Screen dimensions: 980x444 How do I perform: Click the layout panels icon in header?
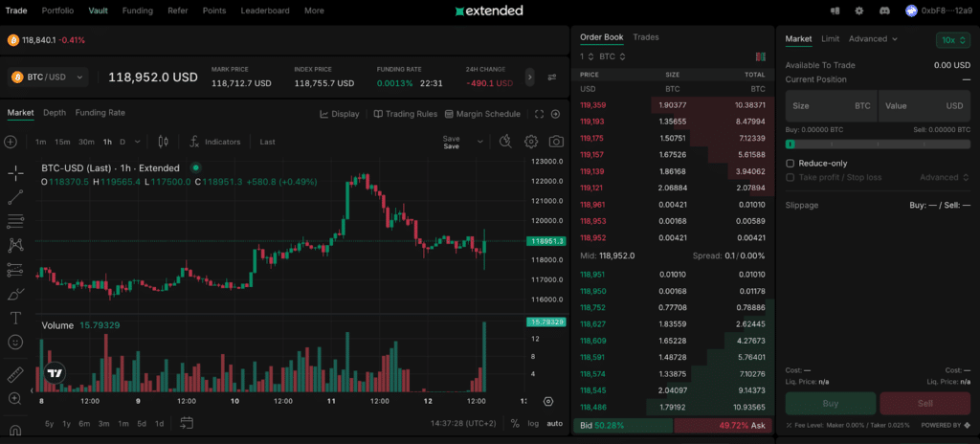(x=835, y=11)
